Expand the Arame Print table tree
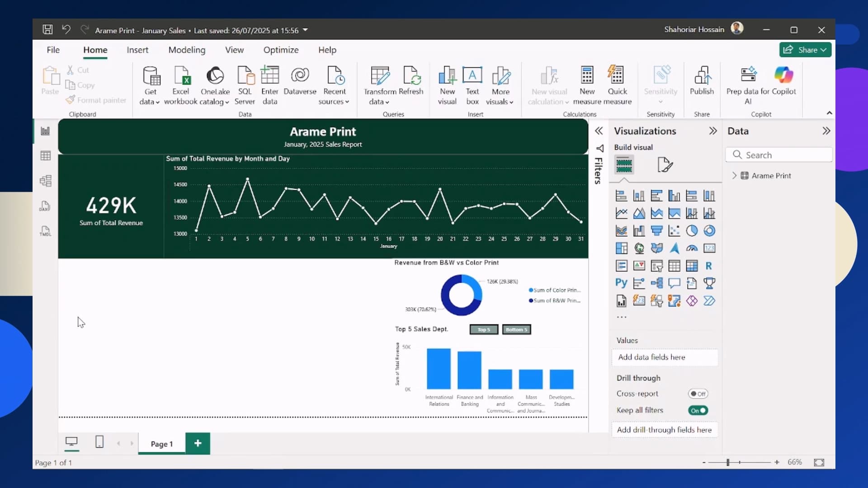The image size is (868, 488). (734, 176)
